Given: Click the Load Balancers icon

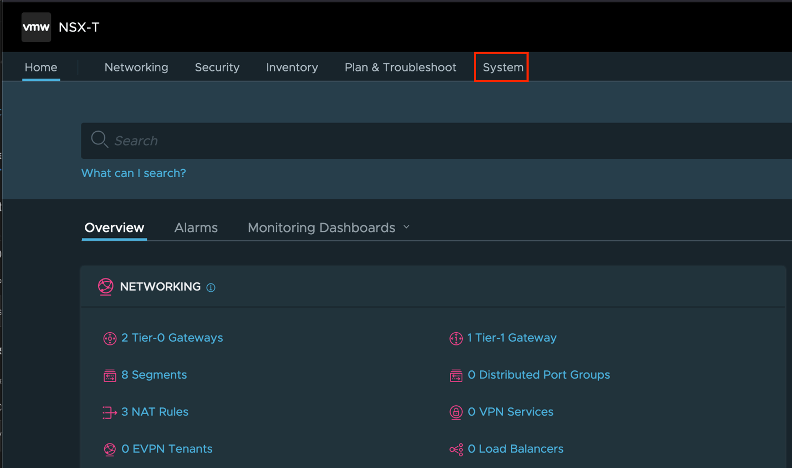Looking at the screenshot, I should pos(456,449).
